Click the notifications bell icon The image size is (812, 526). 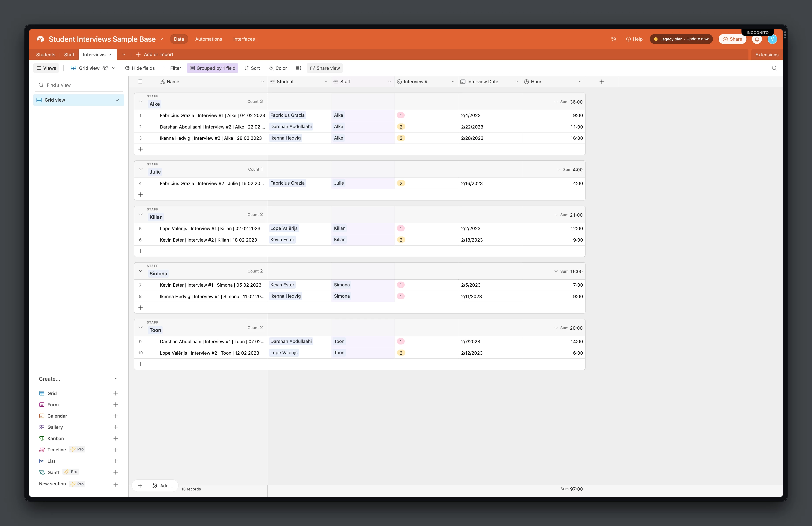(x=757, y=39)
